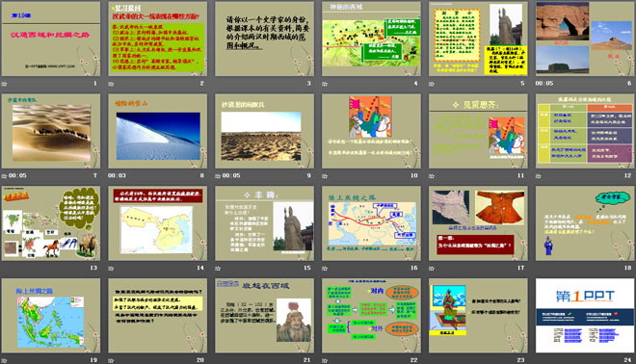Screen dimensions: 636x364
Task: Click the animation star icon under slide 19
Action: tap(5, 360)
